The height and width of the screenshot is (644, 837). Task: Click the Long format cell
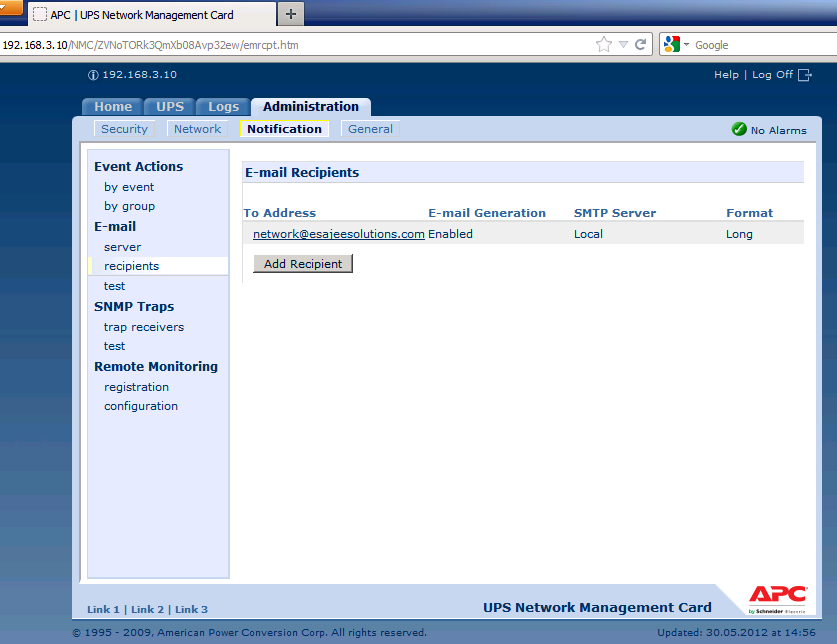(x=739, y=234)
